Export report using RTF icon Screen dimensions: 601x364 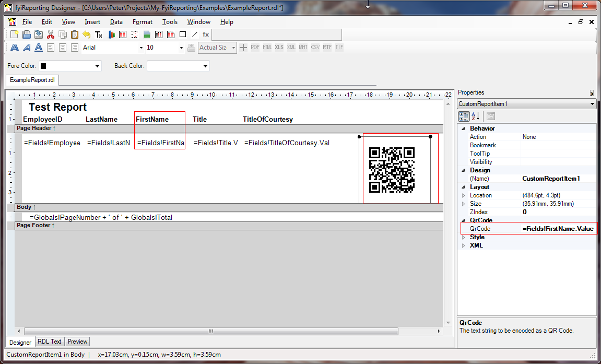[x=327, y=47]
